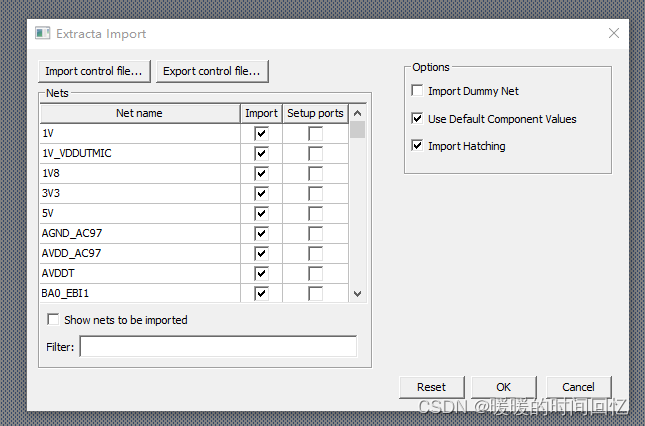645x426 pixels.
Task: Click the Import control file button
Action: (x=94, y=72)
